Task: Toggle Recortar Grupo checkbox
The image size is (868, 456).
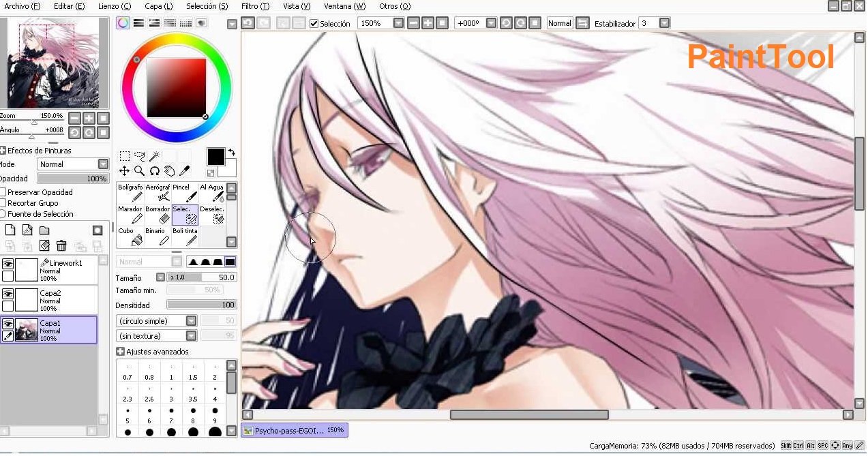Action: click(x=3, y=203)
